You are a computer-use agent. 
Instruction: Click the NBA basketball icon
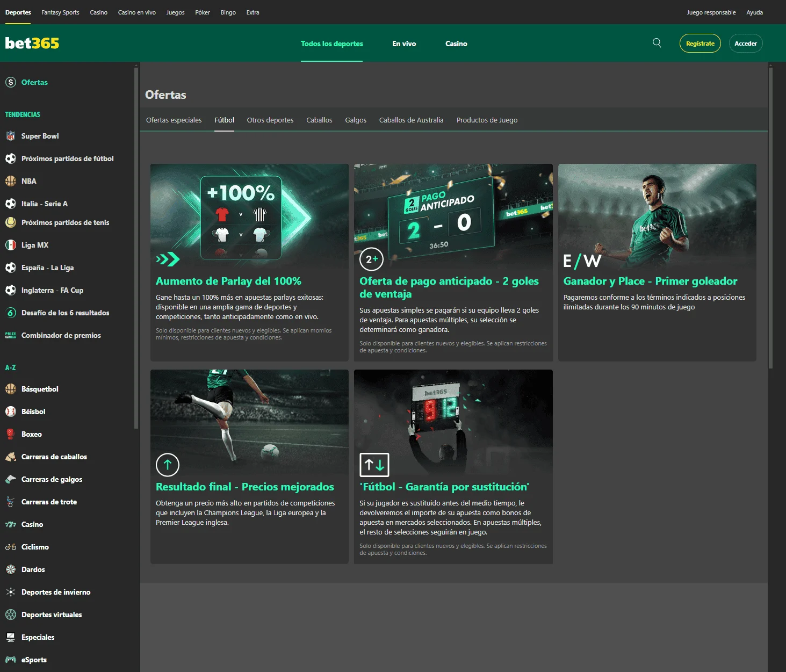coord(11,181)
